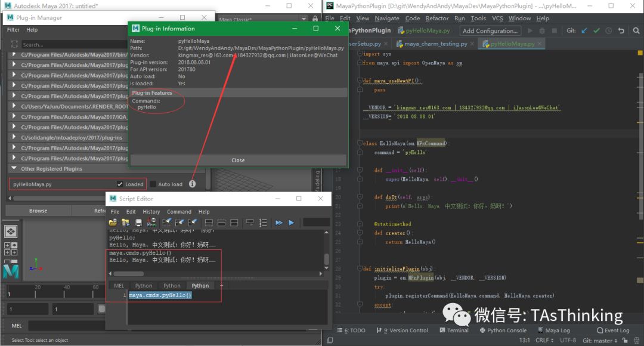The width and height of the screenshot is (644, 346).
Task: Click Clear Input icon in Script Editor
Action: [179, 223]
